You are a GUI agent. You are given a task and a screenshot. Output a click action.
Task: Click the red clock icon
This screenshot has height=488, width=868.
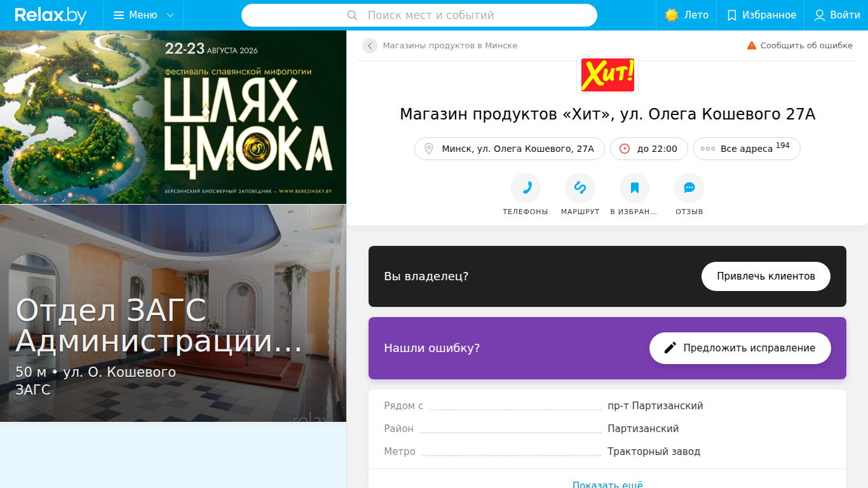pyautogui.click(x=625, y=149)
